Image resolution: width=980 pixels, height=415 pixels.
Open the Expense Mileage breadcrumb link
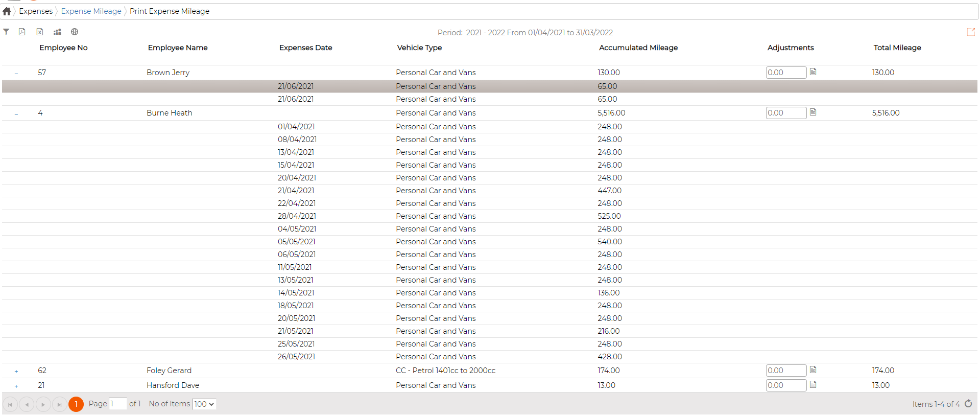pyautogui.click(x=91, y=11)
